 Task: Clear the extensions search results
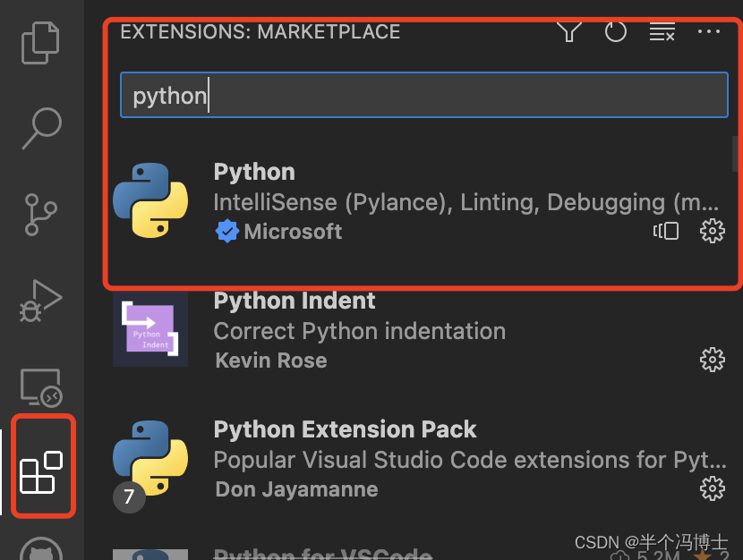pyautogui.click(x=662, y=31)
